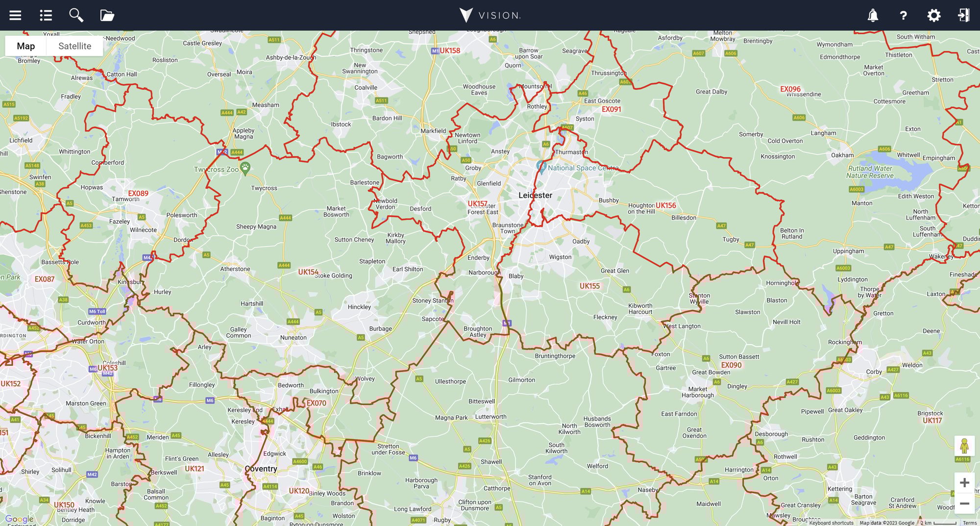The image size is (980, 526).
Task: Click the Twycross Zoo marker
Action: pos(245,168)
